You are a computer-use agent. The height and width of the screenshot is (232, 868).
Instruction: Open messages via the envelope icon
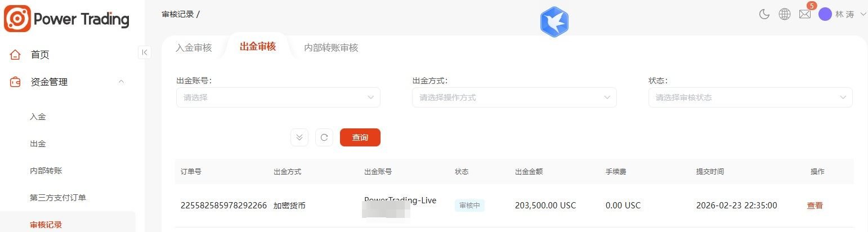click(805, 15)
